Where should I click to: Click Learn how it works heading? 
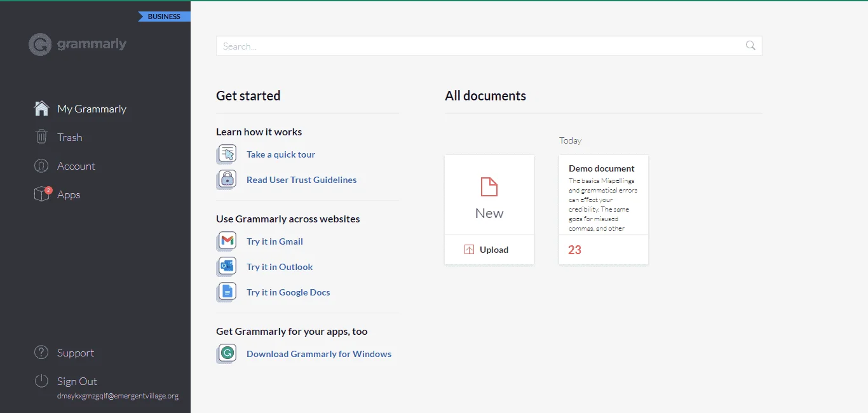[259, 132]
